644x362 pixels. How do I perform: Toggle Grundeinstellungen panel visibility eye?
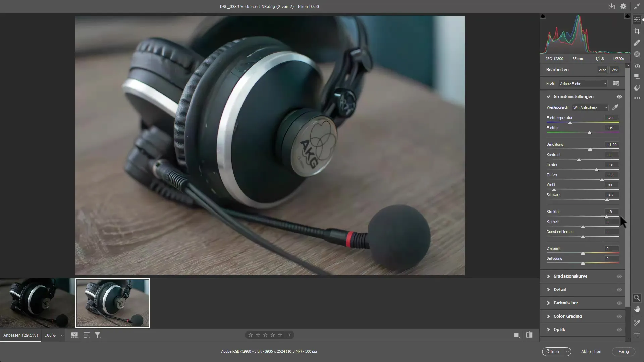pos(619,97)
